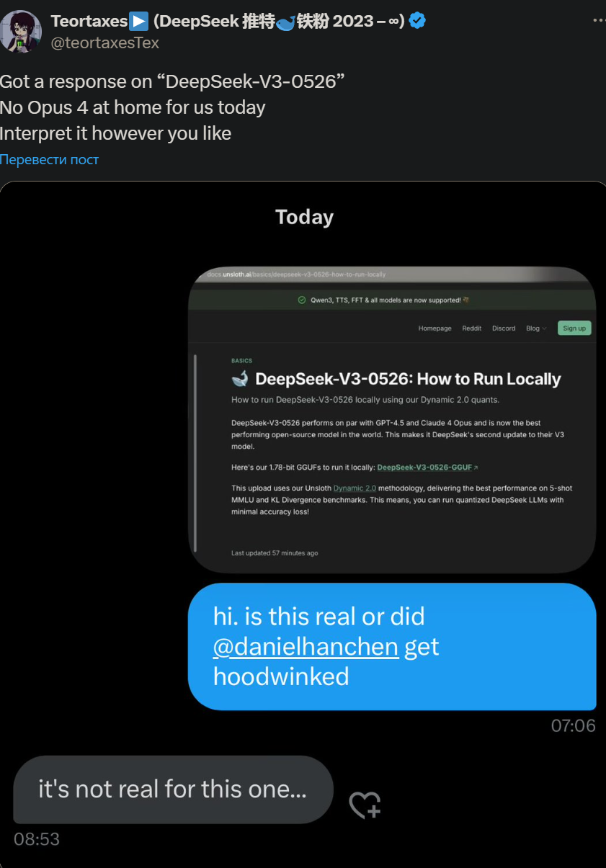Click the green Sign up button
The height and width of the screenshot is (868, 606).
(x=574, y=328)
